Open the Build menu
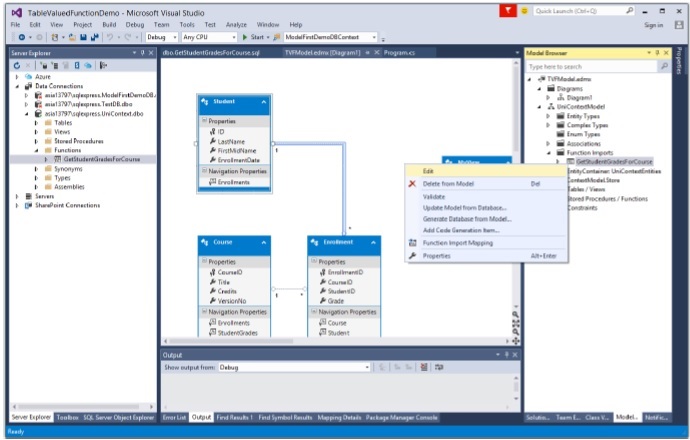Viewport: 690px width, 440px height. (109, 25)
